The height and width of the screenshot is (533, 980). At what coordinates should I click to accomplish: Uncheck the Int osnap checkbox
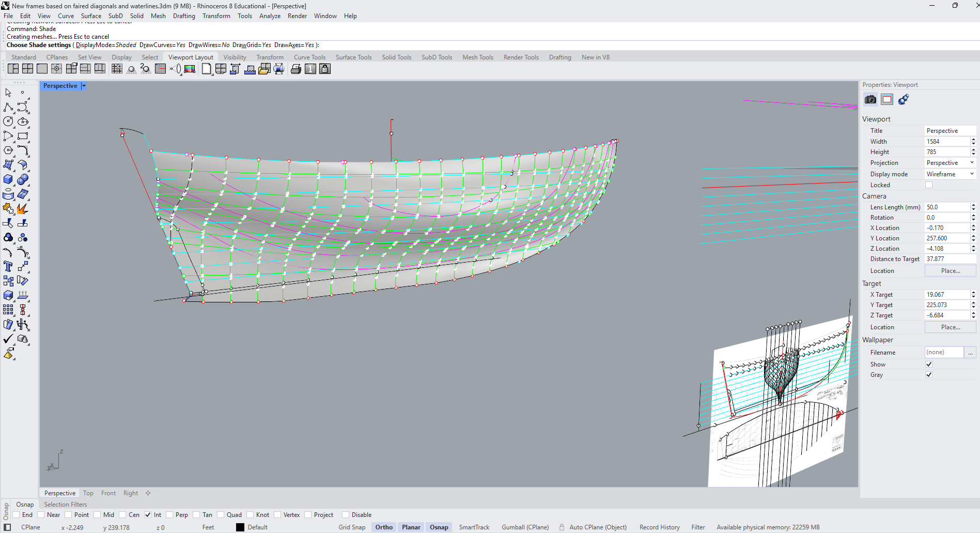[x=148, y=515]
